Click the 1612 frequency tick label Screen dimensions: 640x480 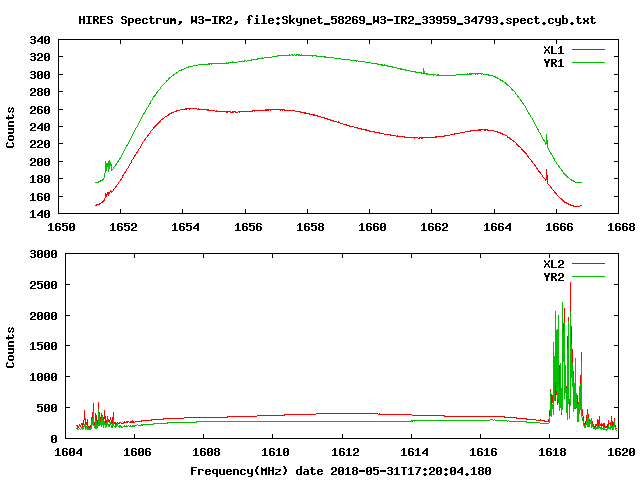(345, 452)
